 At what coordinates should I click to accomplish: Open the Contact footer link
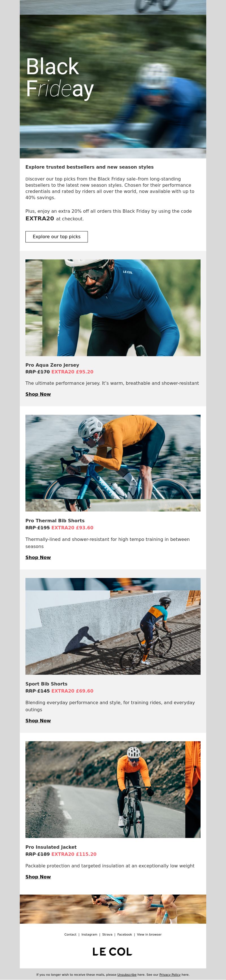click(x=70, y=934)
